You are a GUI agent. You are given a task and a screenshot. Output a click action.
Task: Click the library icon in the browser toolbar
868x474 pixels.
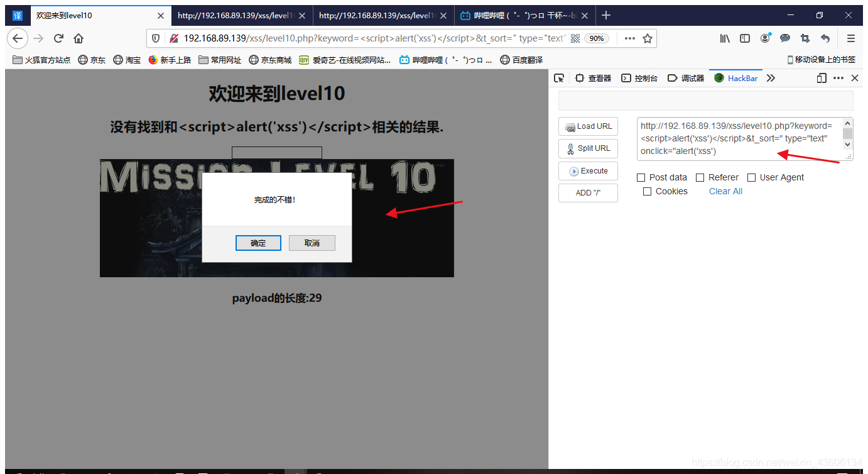point(724,38)
